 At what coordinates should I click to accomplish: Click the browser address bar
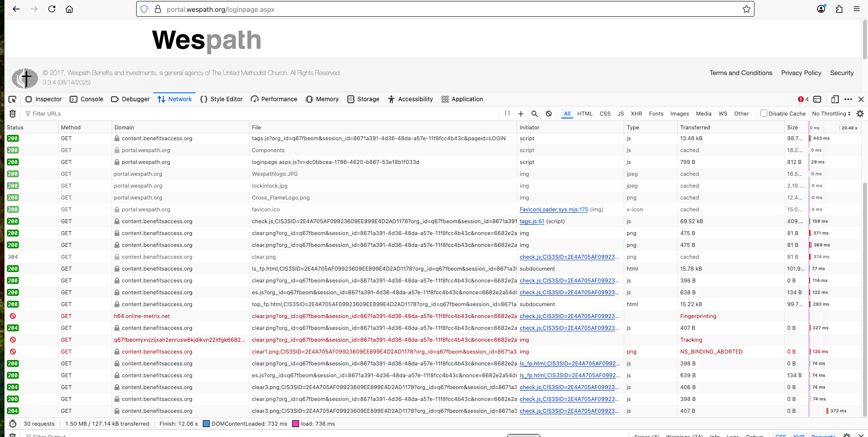(445, 9)
